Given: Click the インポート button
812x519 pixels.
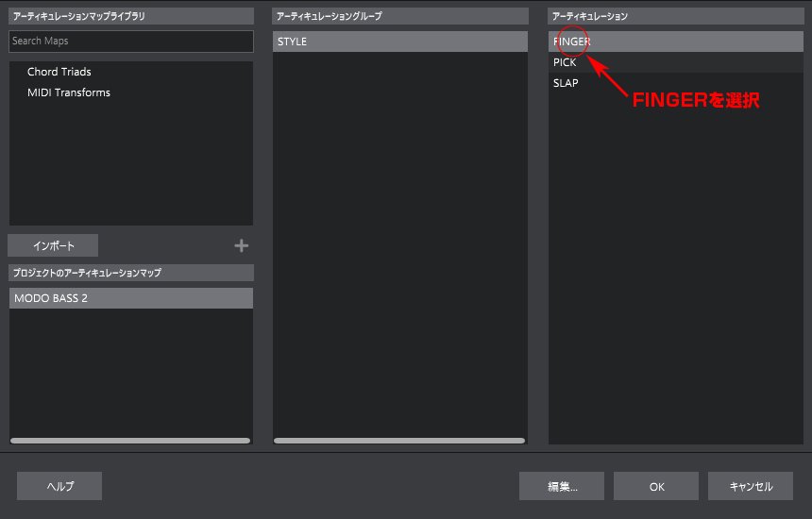Looking at the screenshot, I should [x=53, y=245].
